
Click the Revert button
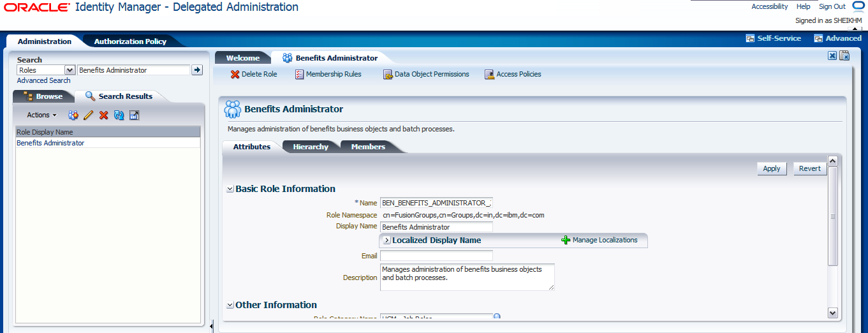(x=810, y=168)
